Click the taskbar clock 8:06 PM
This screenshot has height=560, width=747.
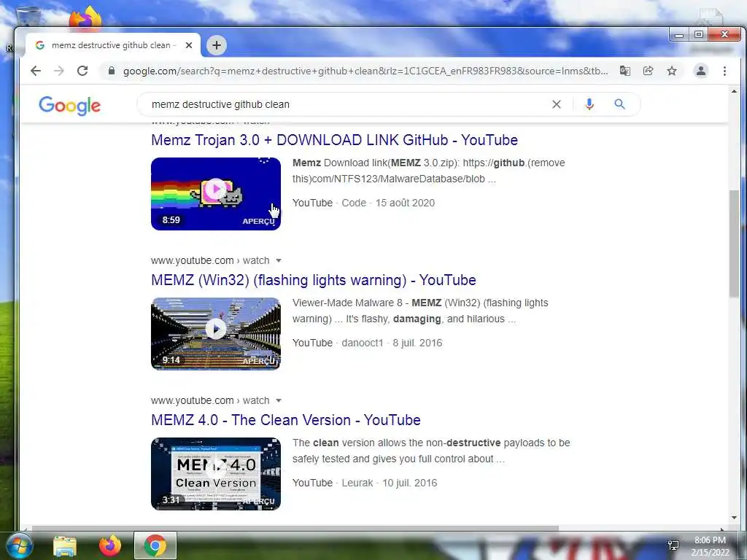[x=710, y=540]
